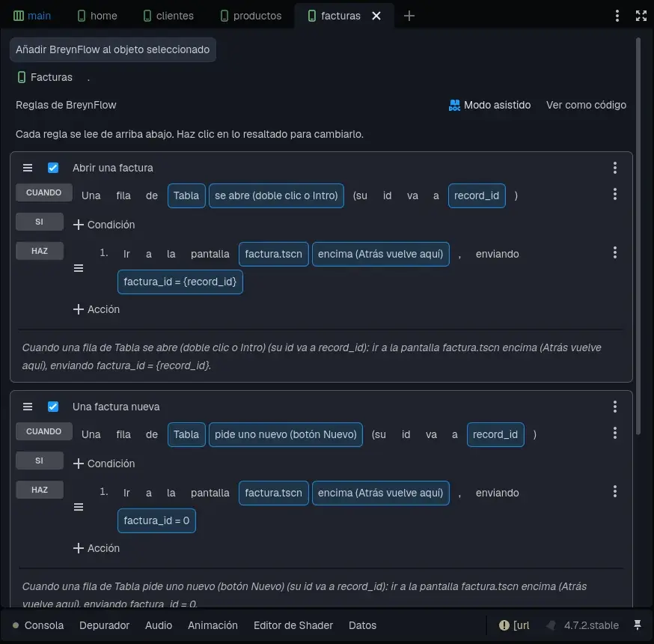Click the drag handle of 'Abrir una factura' rule
The height and width of the screenshot is (644, 654).
(28, 168)
